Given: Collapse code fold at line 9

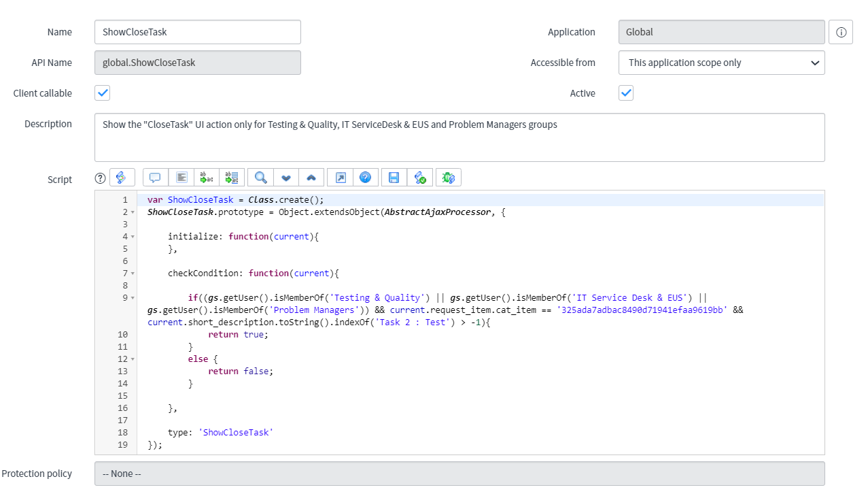Looking at the screenshot, I should [x=133, y=298].
